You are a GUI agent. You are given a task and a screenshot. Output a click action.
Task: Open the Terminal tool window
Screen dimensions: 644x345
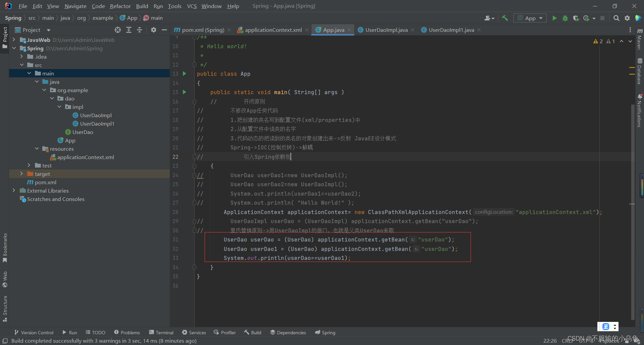tap(161, 332)
